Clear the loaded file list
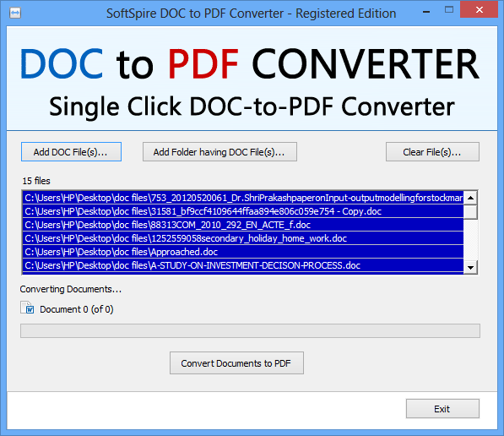The image size is (504, 436). pyautogui.click(x=432, y=151)
